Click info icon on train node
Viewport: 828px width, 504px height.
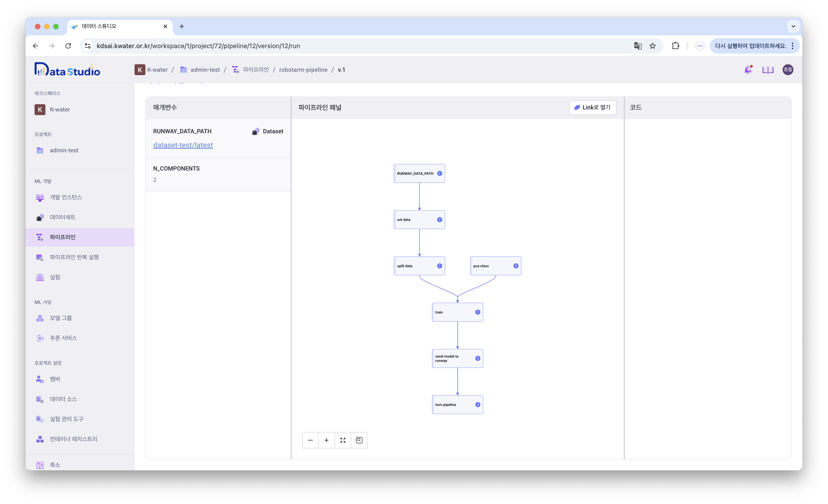coord(478,312)
